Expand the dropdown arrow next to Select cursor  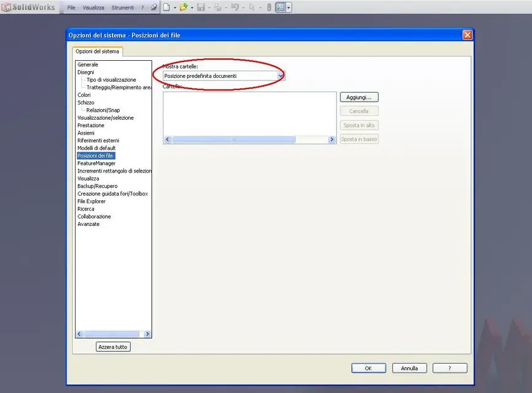260,7
